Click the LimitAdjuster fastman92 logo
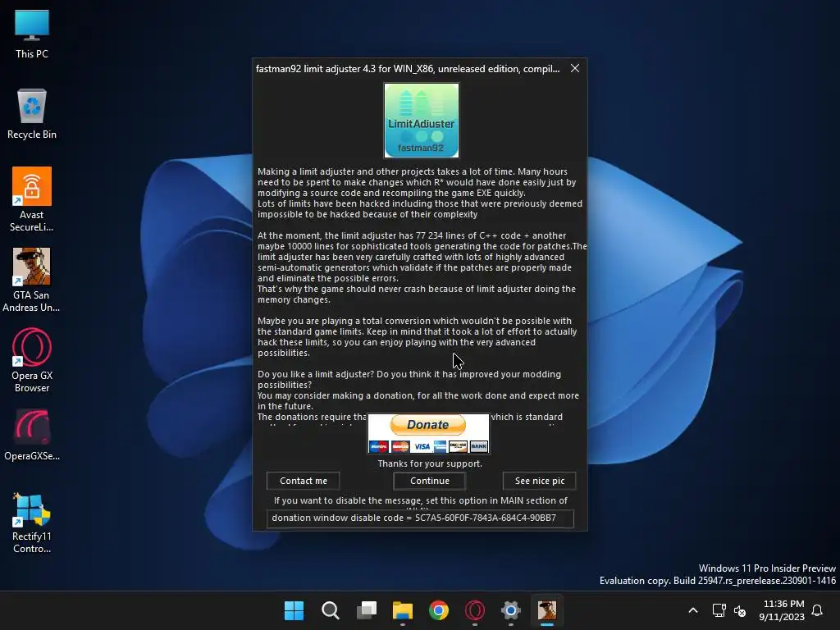Screen dimensions: 840x630 click(421, 121)
